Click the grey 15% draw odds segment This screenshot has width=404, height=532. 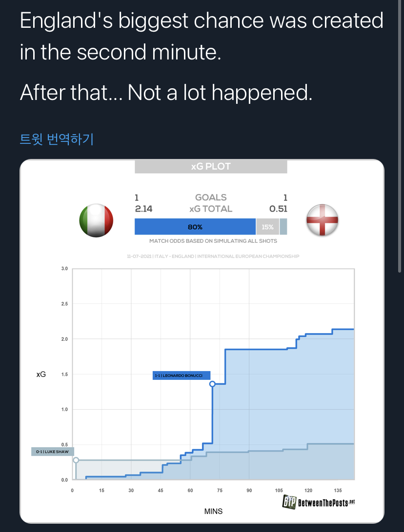[x=267, y=227]
